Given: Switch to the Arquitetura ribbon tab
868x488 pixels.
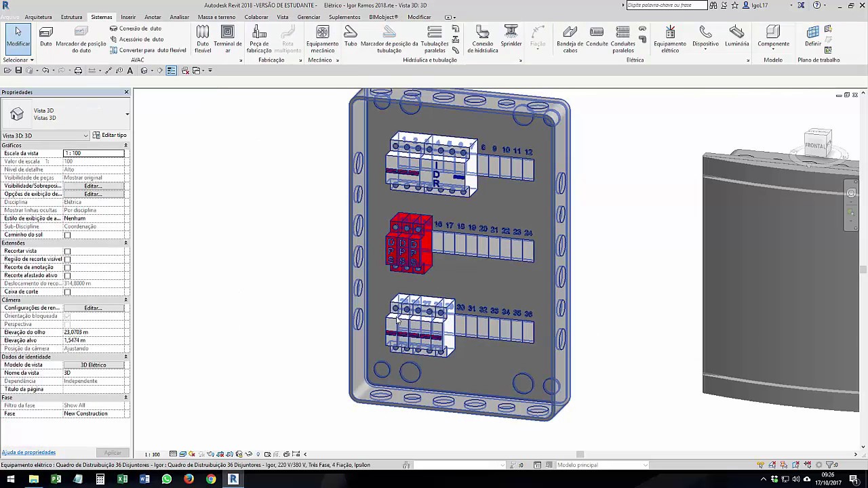Looking at the screenshot, I should [38, 17].
